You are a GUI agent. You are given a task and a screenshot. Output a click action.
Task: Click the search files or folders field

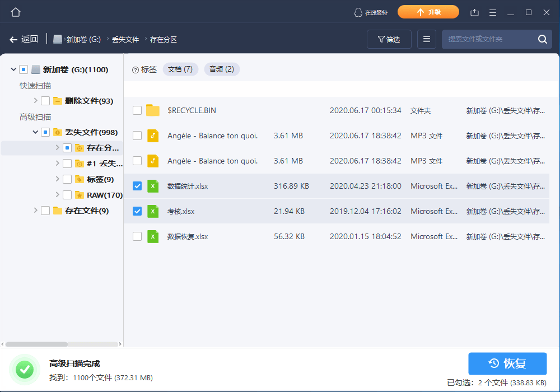pos(496,39)
